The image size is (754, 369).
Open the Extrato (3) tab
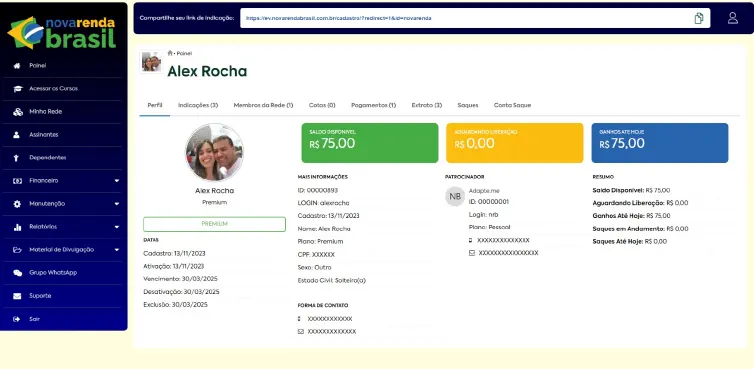(x=427, y=105)
